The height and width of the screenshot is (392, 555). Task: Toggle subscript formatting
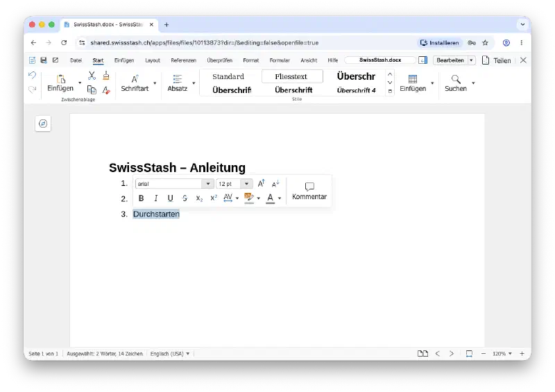tap(199, 198)
